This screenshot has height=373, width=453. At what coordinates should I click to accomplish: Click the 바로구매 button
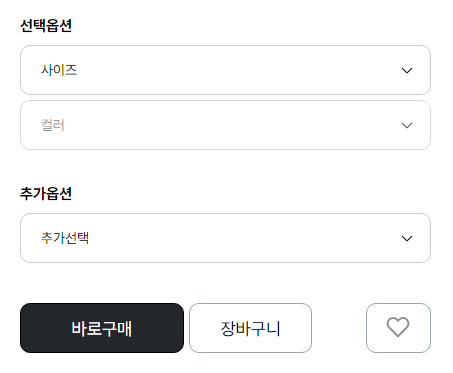(102, 328)
